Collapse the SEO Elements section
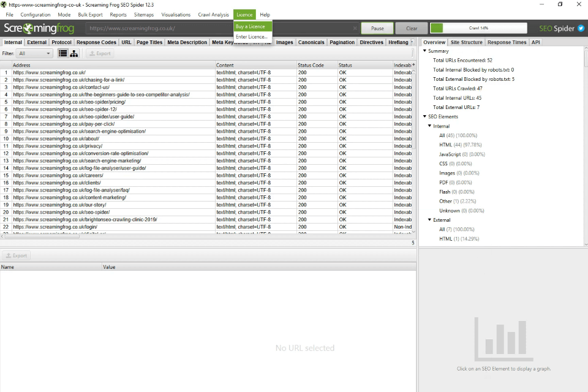The width and height of the screenshot is (588, 392). 424,116
